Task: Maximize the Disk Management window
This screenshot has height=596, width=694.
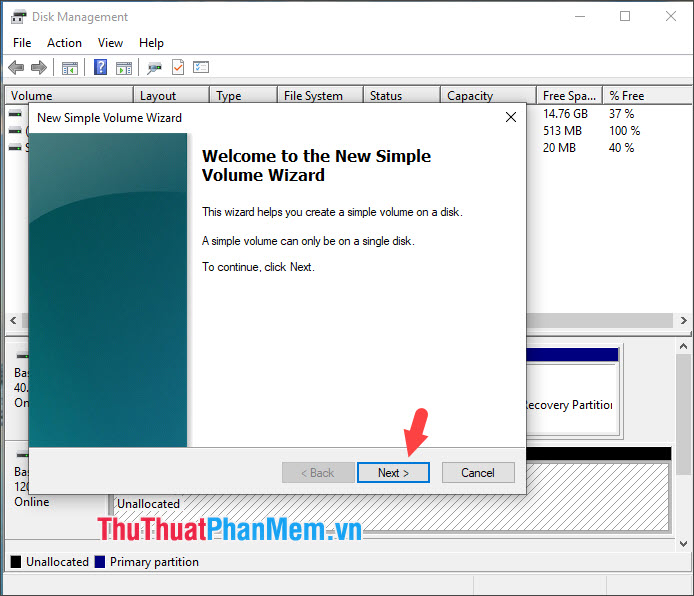Action: click(625, 17)
